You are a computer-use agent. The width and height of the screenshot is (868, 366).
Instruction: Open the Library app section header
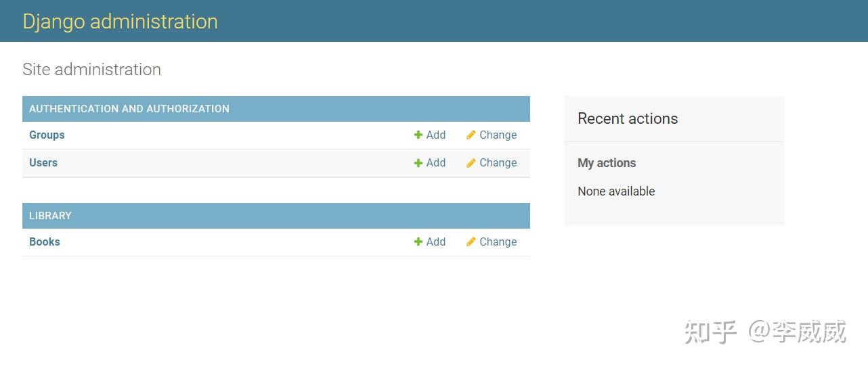tap(50, 216)
